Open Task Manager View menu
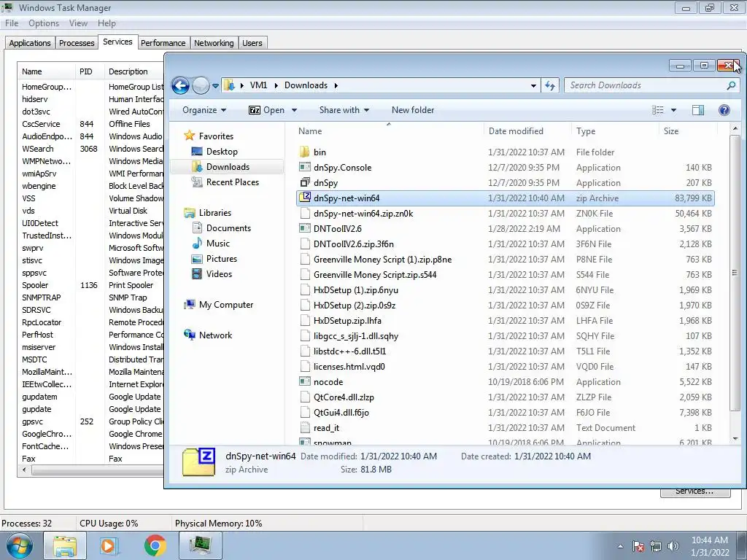747x560 pixels. click(78, 23)
